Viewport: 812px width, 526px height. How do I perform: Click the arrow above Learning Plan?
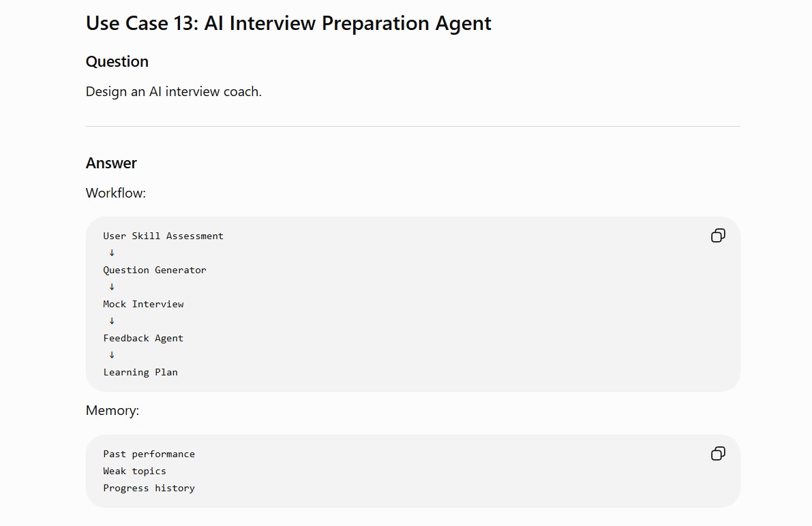pyautogui.click(x=111, y=355)
